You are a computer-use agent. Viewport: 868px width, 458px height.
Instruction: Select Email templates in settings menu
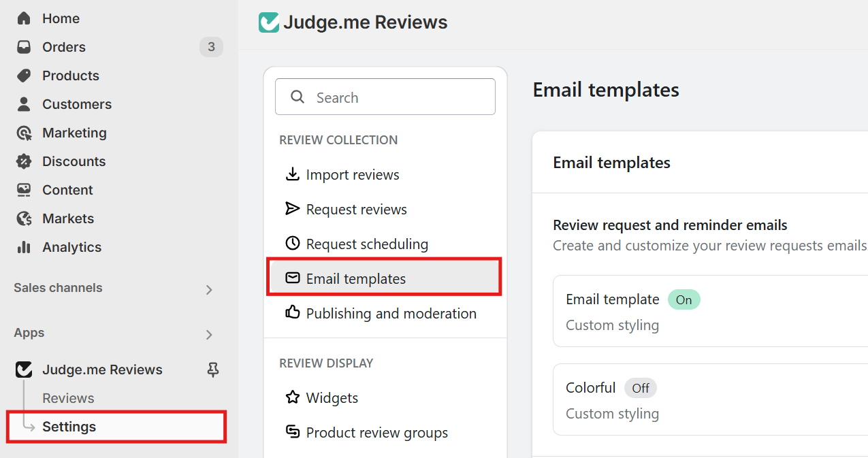click(385, 278)
